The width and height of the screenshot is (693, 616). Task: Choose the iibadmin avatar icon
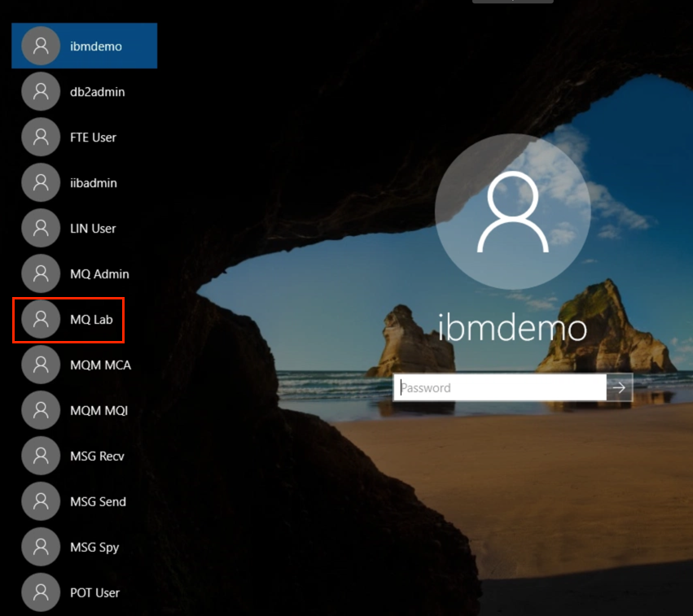[41, 182]
